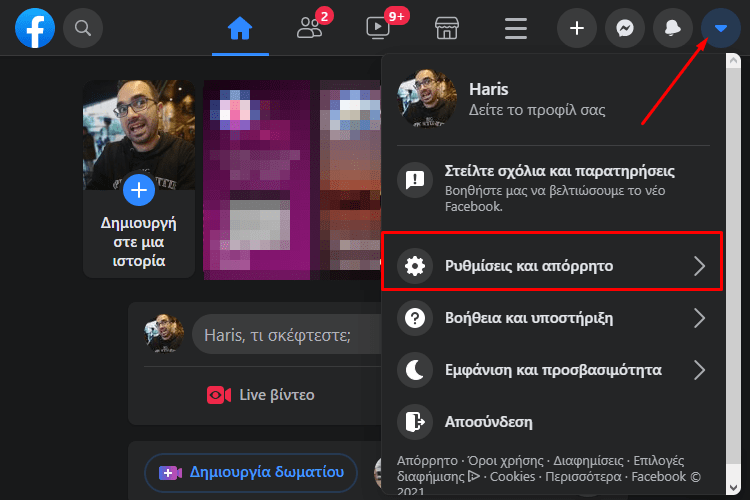The height and width of the screenshot is (500, 750).
Task: Click the avatar next to post box
Action: tap(164, 333)
